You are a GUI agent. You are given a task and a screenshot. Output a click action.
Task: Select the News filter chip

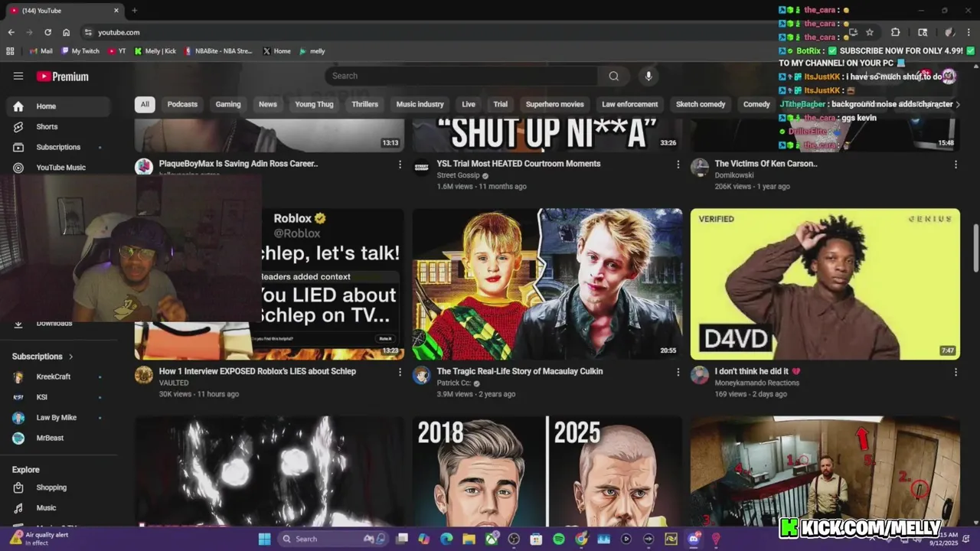point(268,104)
